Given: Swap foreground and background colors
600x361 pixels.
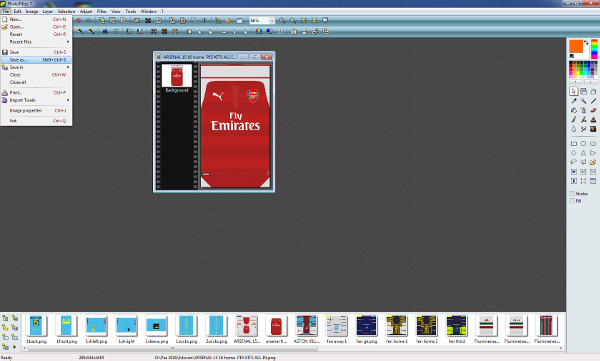Looking at the screenshot, I should (586, 42).
